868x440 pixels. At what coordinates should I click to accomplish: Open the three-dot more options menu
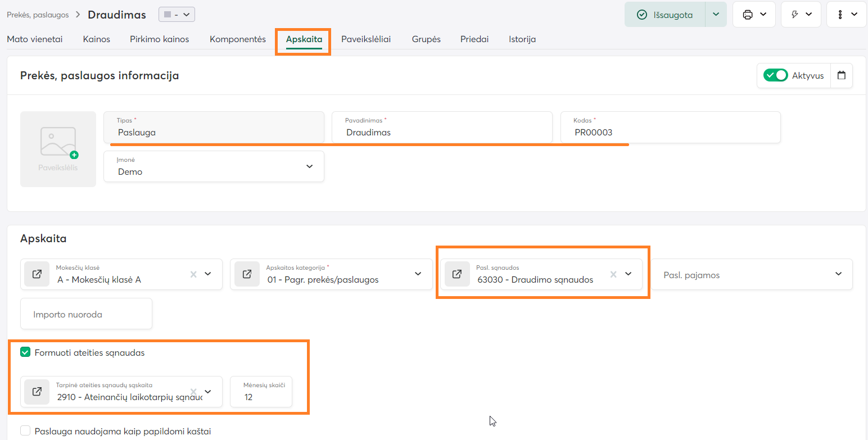[x=840, y=15]
